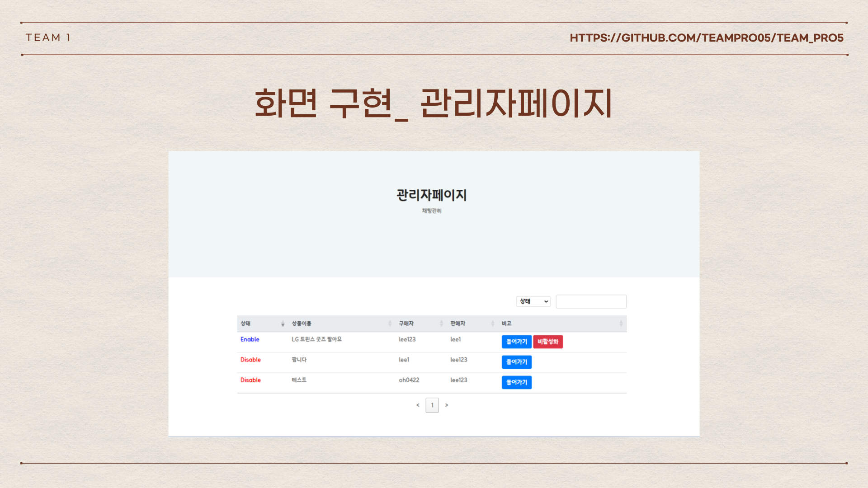Go to next page with right arrow
The height and width of the screenshot is (488, 868).
(446, 405)
